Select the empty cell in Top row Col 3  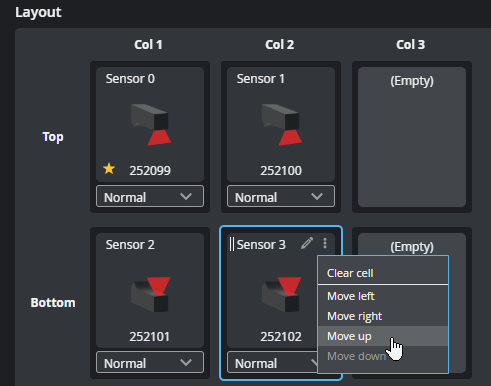[412, 137]
